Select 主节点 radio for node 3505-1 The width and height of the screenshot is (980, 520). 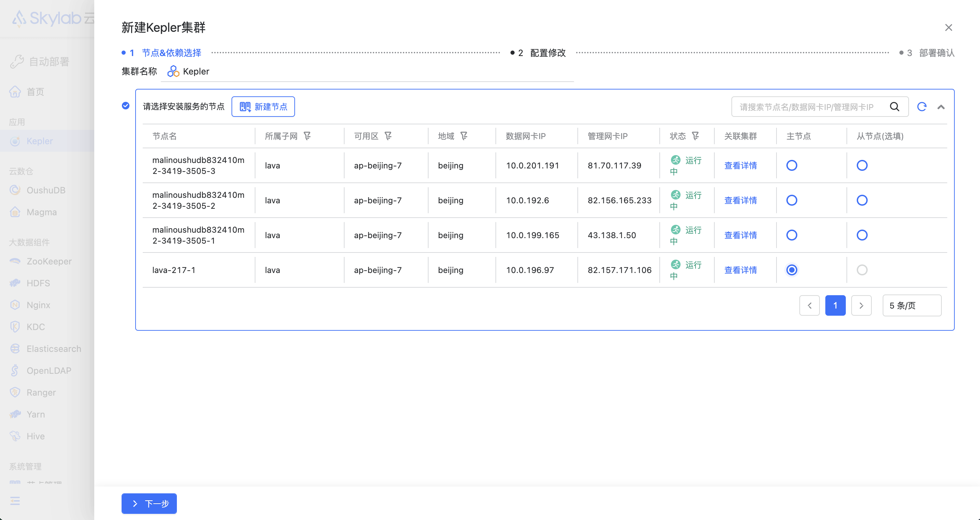click(792, 235)
